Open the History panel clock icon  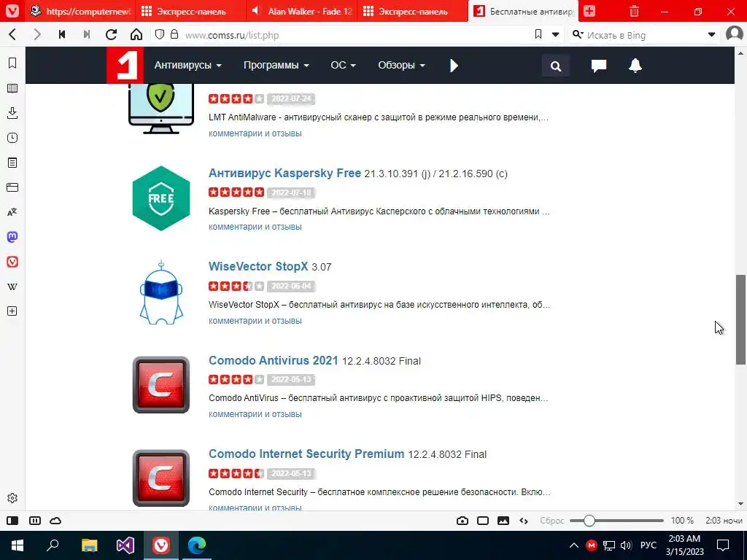12,138
